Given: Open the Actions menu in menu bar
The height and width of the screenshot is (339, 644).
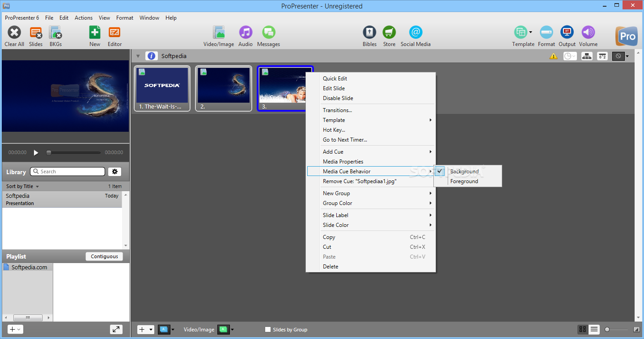Looking at the screenshot, I should [84, 18].
